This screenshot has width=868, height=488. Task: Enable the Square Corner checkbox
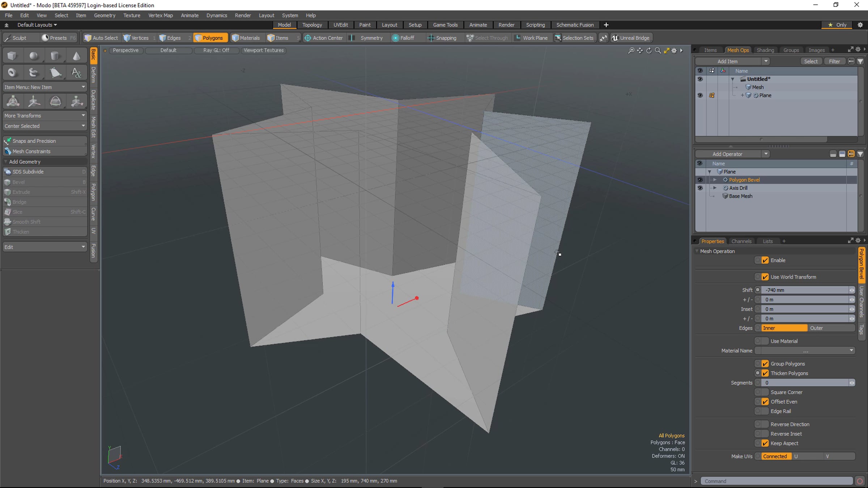[765, 392]
